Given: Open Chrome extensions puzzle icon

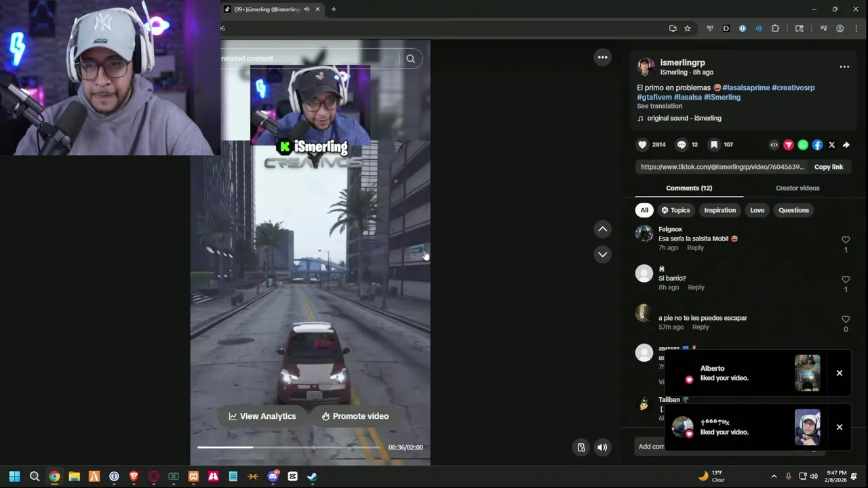Looking at the screenshot, I should pyautogui.click(x=775, y=28).
